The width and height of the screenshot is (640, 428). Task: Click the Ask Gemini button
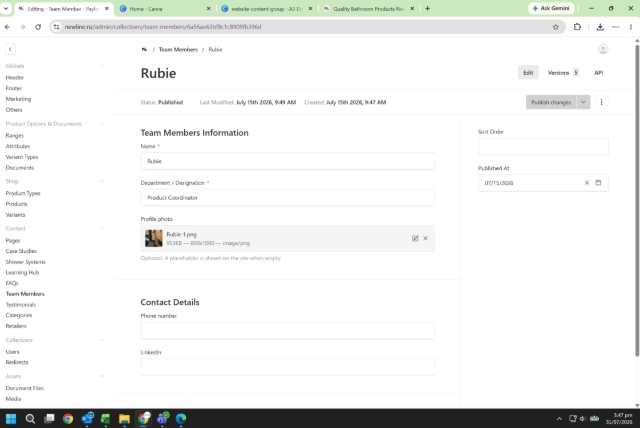[551, 8]
